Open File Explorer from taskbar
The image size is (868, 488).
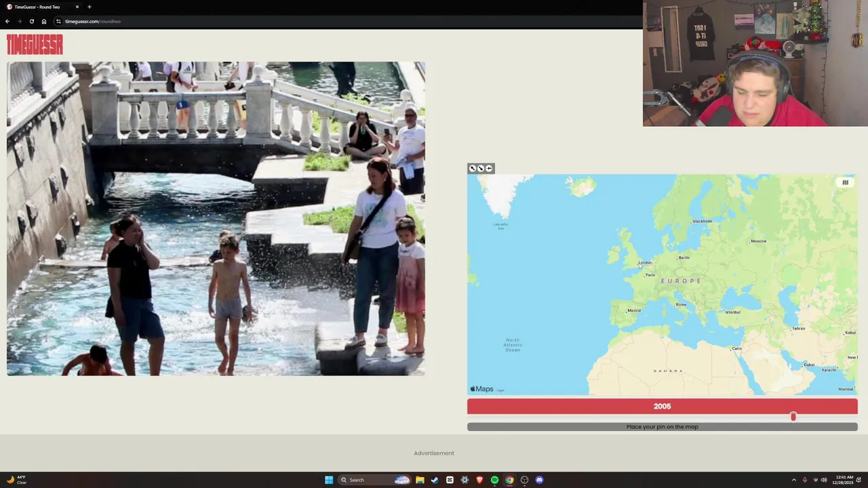pos(420,480)
